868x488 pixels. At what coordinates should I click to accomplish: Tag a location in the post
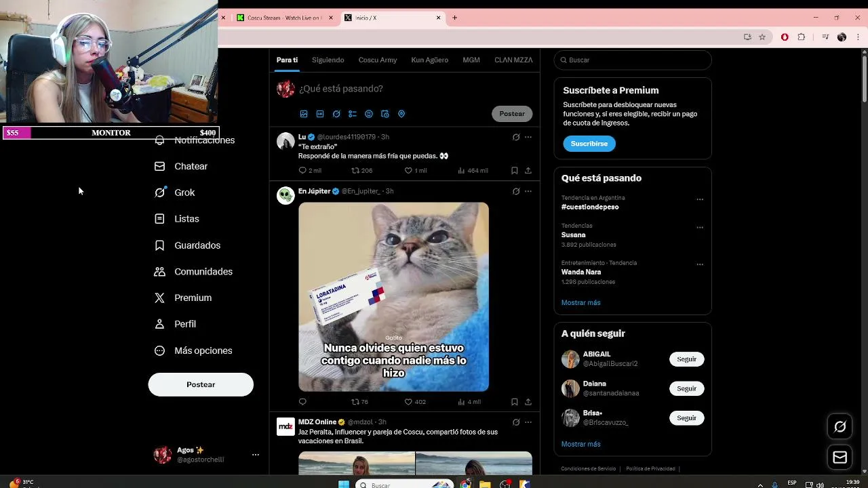401,114
